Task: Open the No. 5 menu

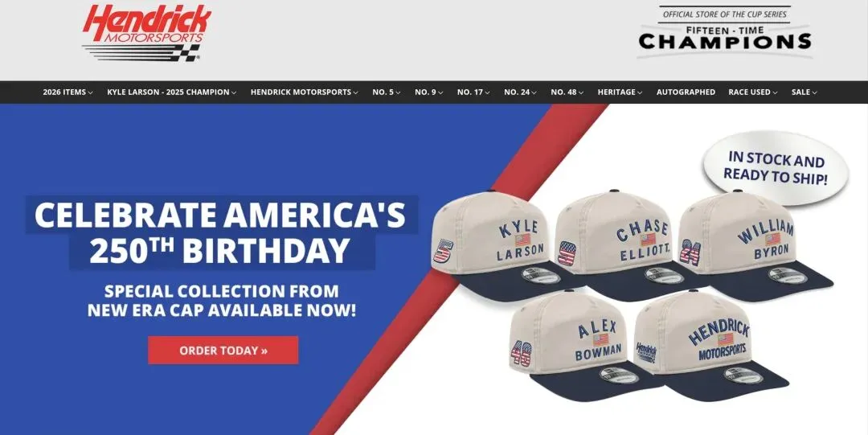Action: [x=387, y=92]
